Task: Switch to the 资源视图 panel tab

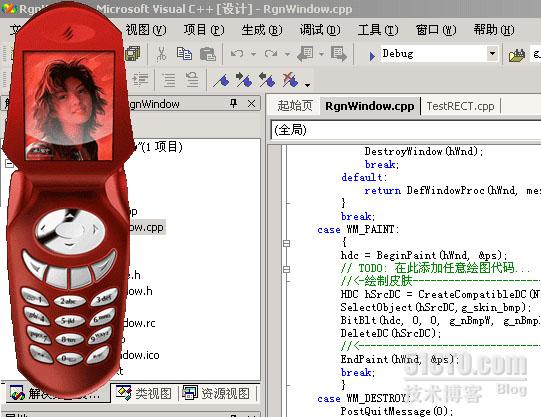Action: tap(216, 393)
